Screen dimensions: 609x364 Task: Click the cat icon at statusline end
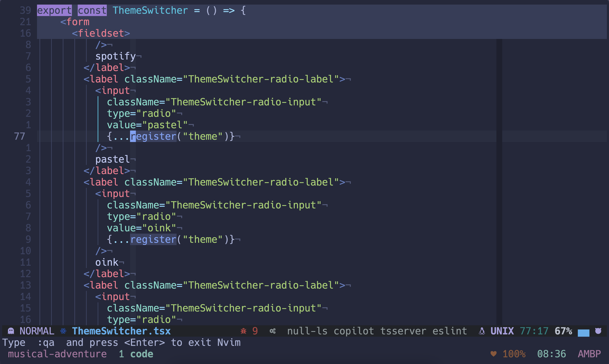coord(598,331)
